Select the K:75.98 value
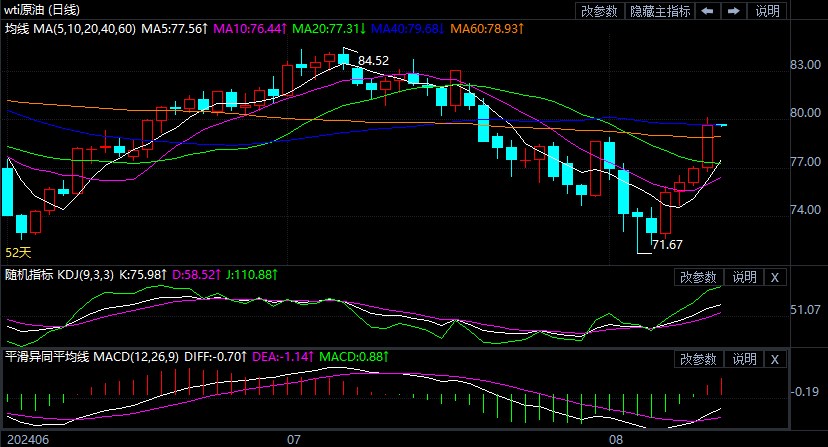Image resolution: width=828 pixels, height=447 pixels. (143, 275)
